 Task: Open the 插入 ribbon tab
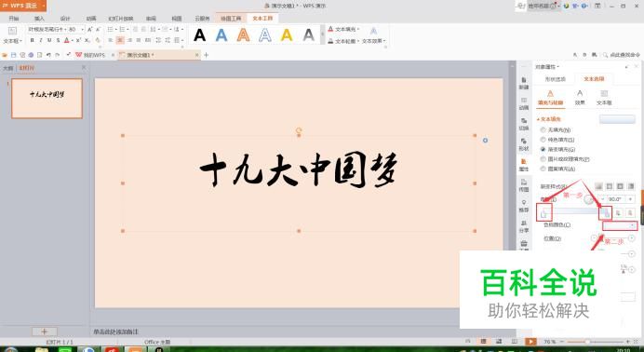click(39, 19)
